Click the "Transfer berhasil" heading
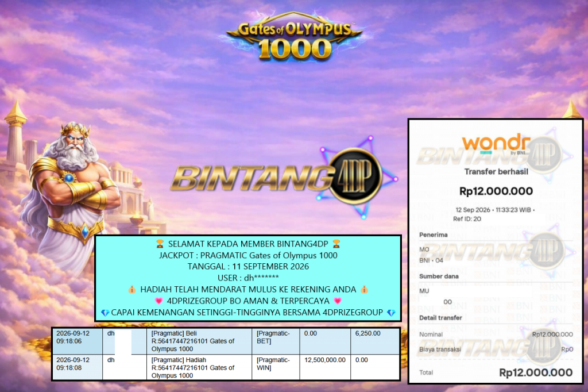The image size is (588, 392). pos(496,172)
